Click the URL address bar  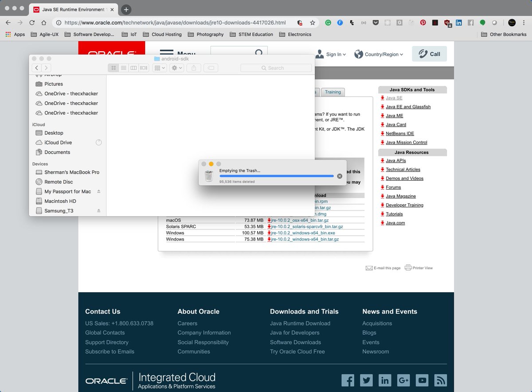175,23
